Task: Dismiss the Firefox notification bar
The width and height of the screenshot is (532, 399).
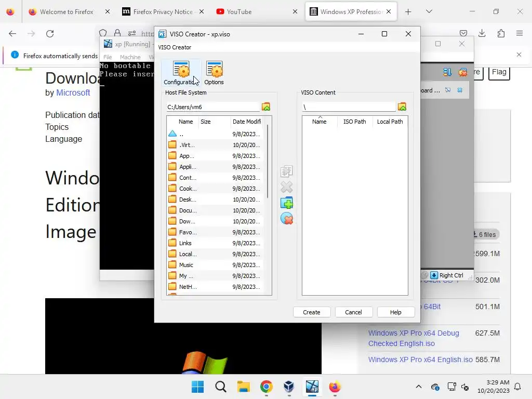Action: (x=519, y=55)
